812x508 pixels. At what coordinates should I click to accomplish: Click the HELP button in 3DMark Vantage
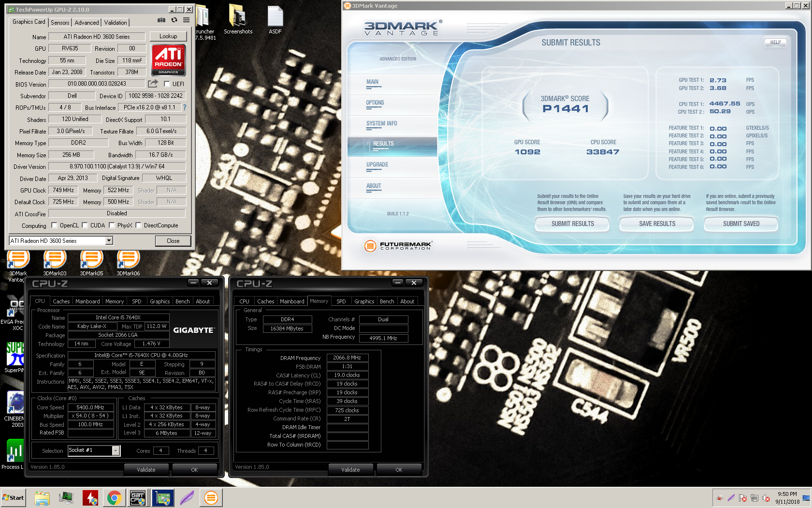click(x=775, y=42)
